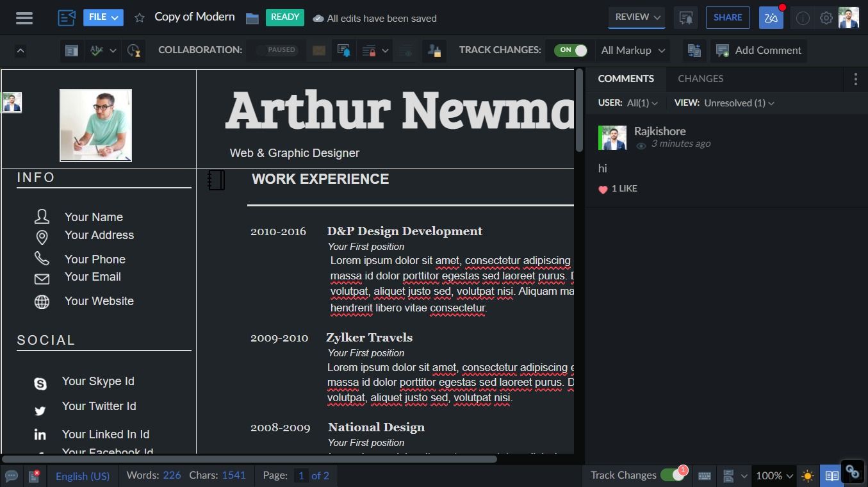This screenshot has height=487, width=868.
Task: Switch to the COMMENTS tab
Action: 626,78
